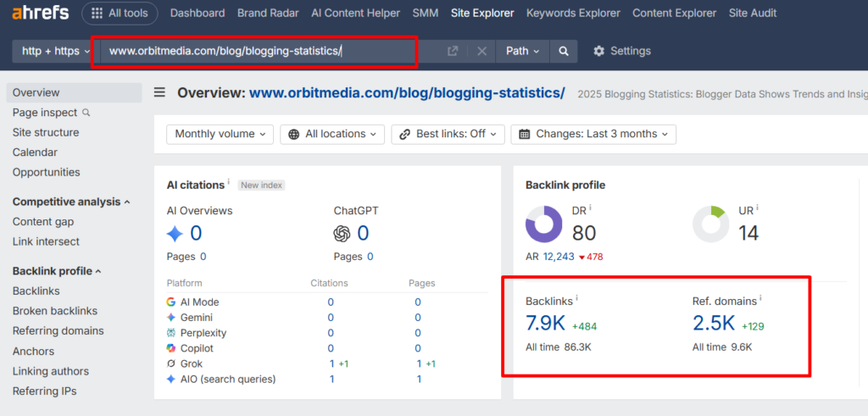Open the Path mode dropdown

pyautogui.click(x=522, y=51)
